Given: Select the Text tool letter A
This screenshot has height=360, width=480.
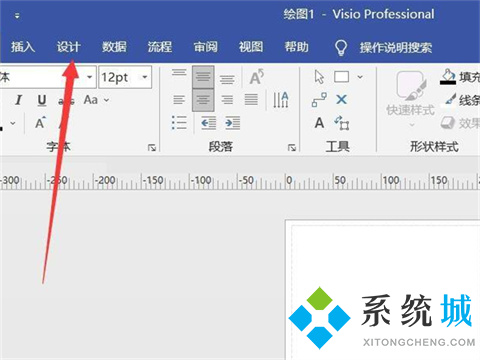Looking at the screenshot, I should (319, 123).
